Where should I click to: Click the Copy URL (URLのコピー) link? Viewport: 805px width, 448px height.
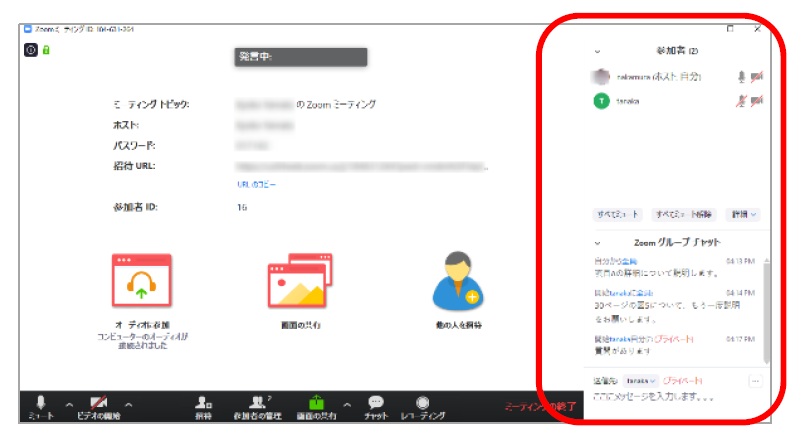(256, 185)
